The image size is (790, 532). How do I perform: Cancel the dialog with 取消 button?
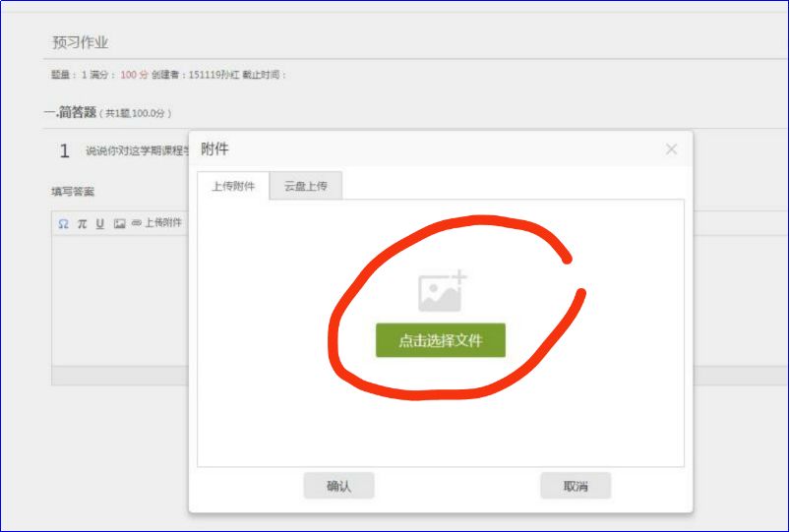(x=576, y=486)
